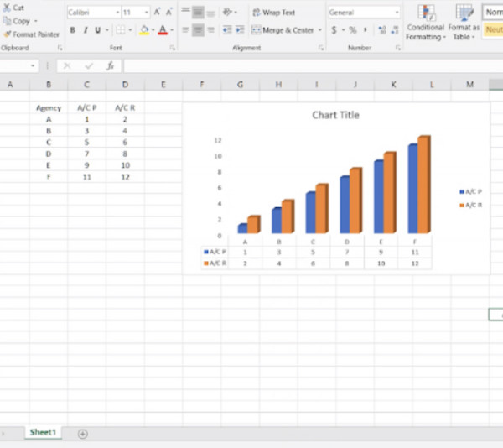Open the text Orientation tool
Image resolution: width=503 pixels, height=448 pixels.
(x=227, y=13)
